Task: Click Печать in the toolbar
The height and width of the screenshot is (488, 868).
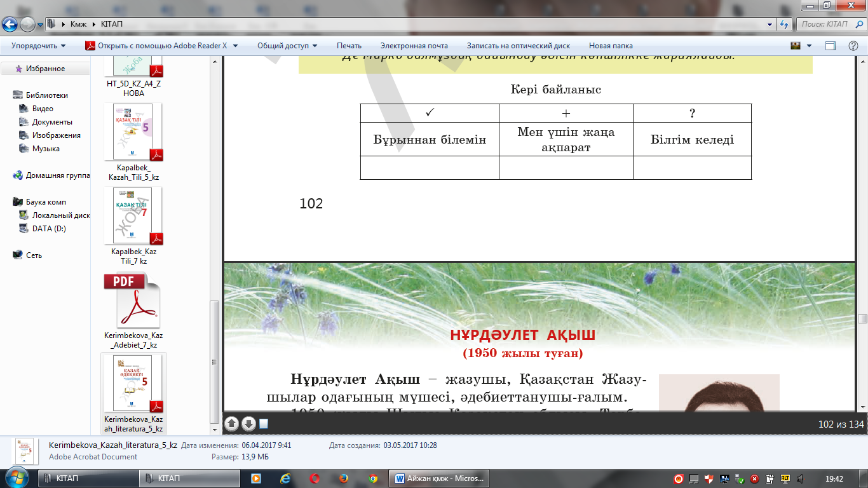Action: pyautogui.click(x=349, y=46)
